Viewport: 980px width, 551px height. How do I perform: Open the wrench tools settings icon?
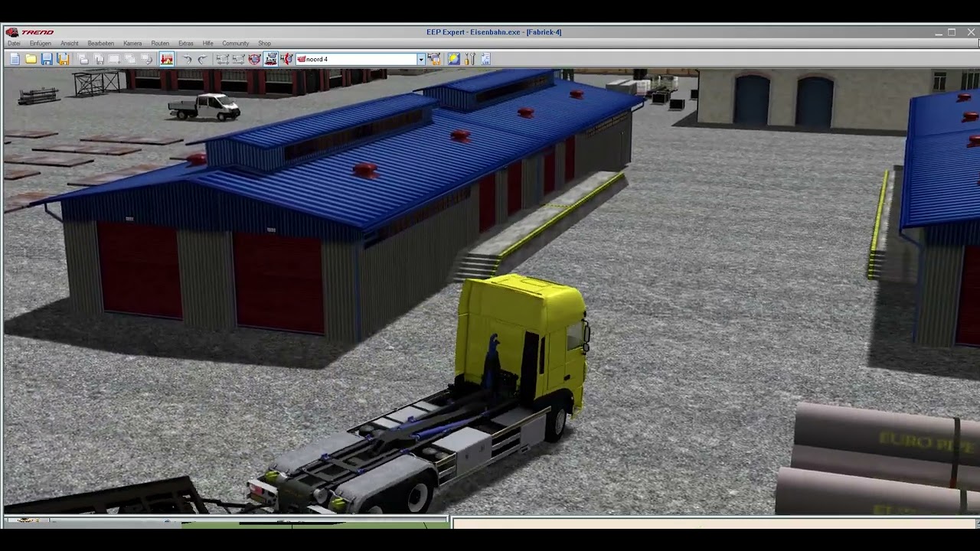[x=470, y=59]
